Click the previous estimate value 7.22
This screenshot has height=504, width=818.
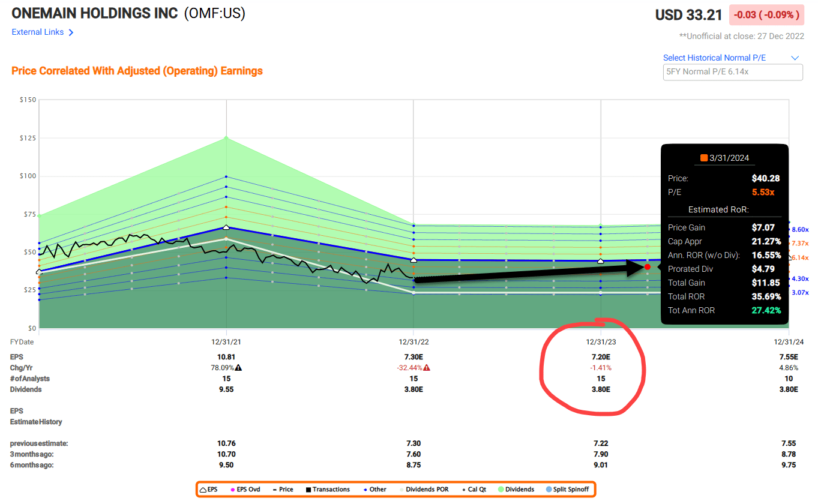tap(601, 443)
